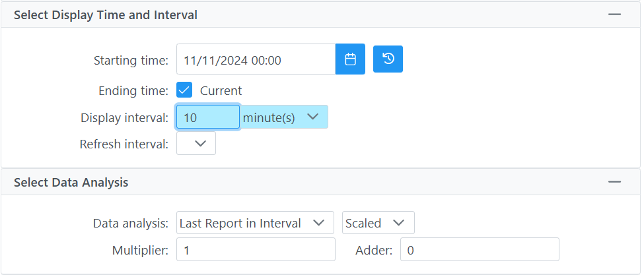Click the Select Data Analysis title
This screenshot has height=275, width=644.
pos(71,182)
